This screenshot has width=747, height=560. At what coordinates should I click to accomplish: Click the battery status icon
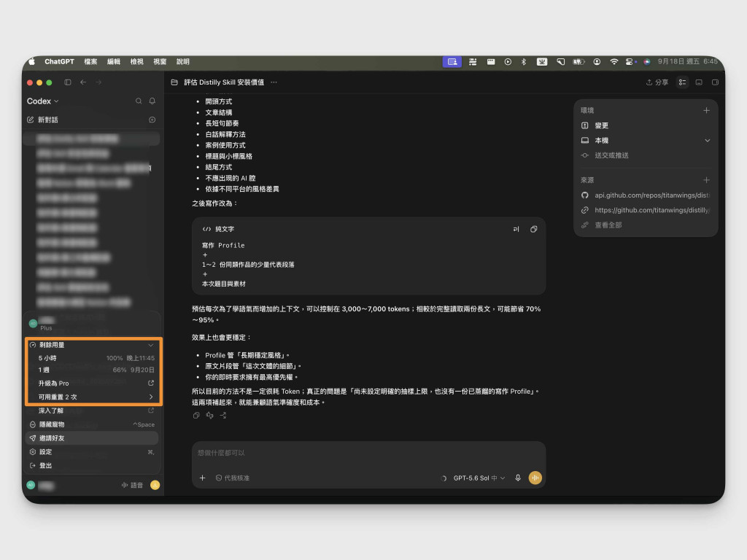[x=578, y=62]
